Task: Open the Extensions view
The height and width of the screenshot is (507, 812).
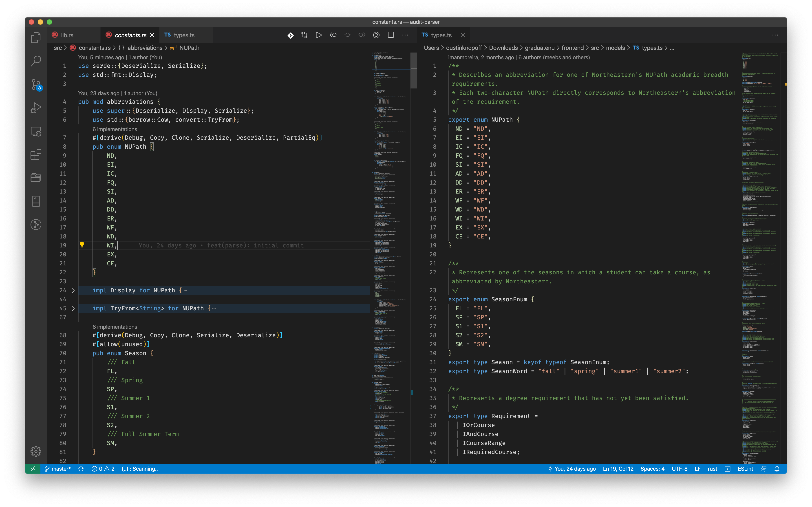Action: click(36, 154)
